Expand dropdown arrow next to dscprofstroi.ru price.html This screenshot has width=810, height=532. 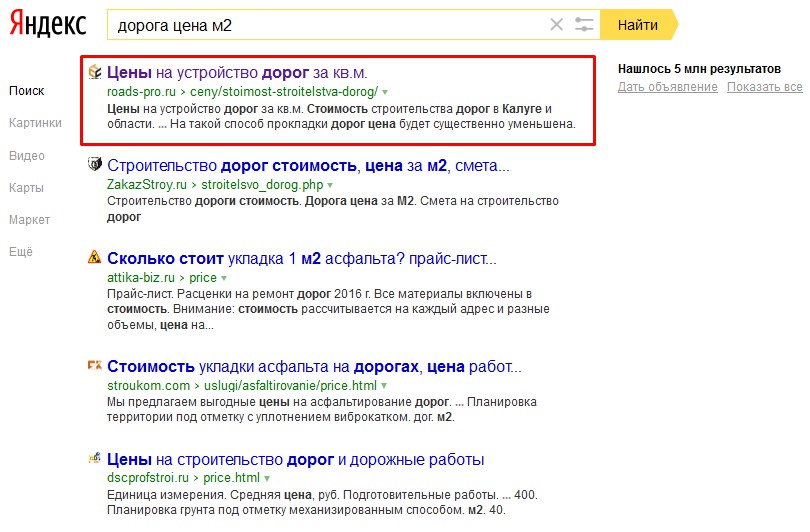pos(267,478)
